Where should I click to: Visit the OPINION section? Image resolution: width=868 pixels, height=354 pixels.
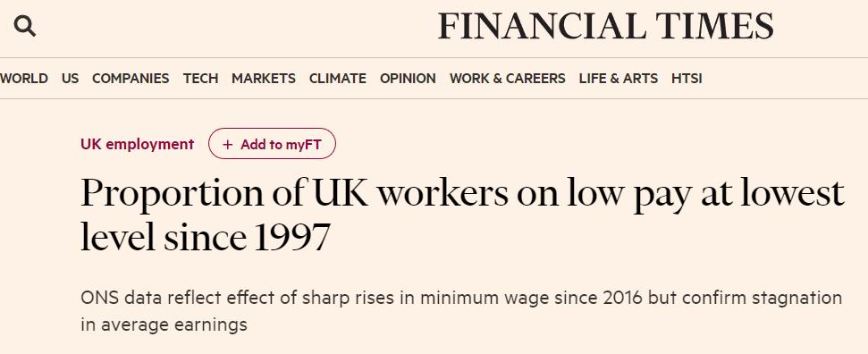point(408,79)
